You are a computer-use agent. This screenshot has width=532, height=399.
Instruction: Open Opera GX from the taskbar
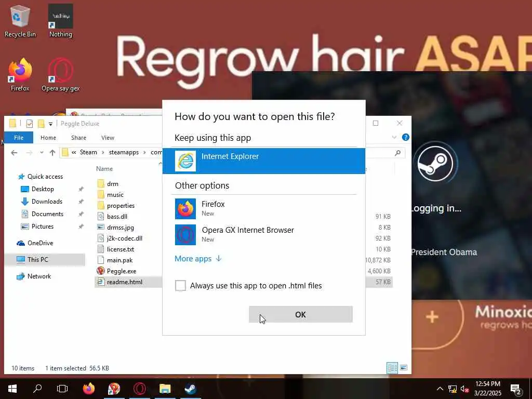139,389
